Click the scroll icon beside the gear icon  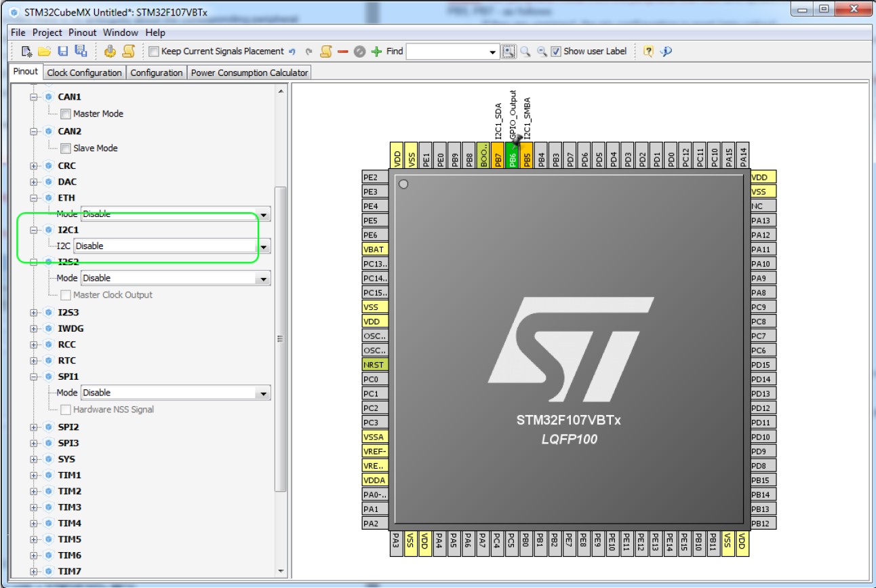click(127, 52)
